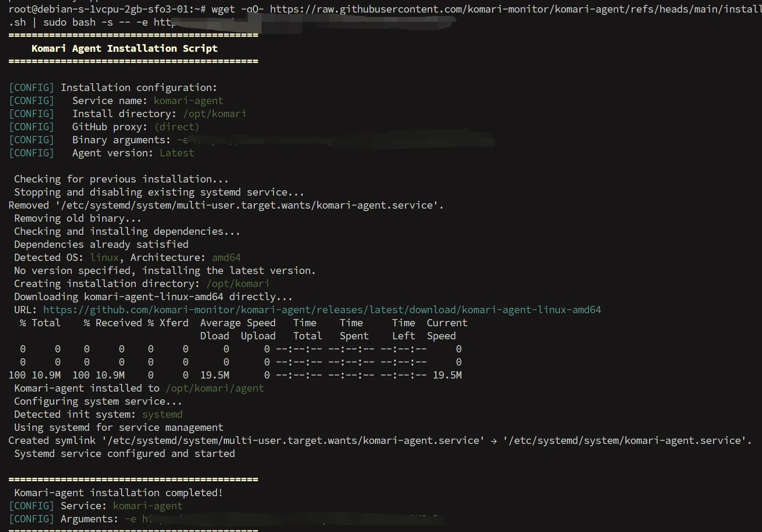Open the GitHub releases download URL

[322, 310]
